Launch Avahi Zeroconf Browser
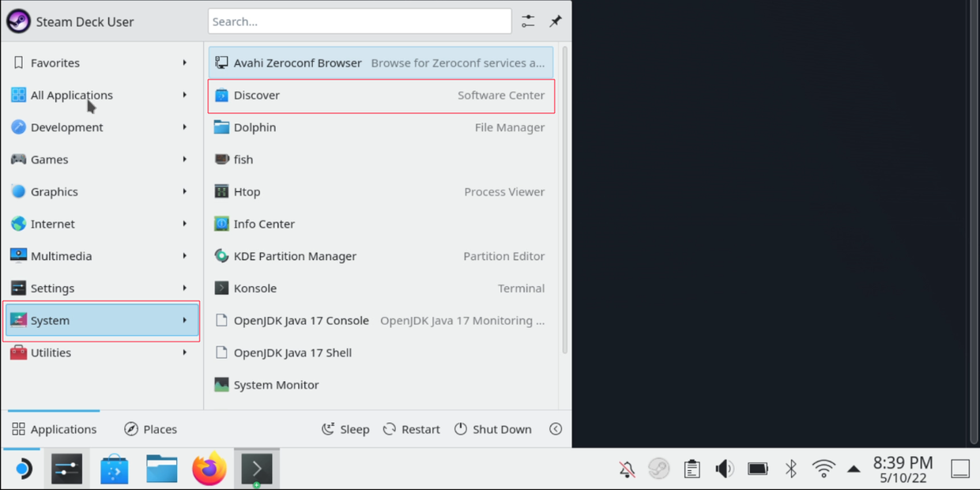The width and height of the screenshot is (980, 490). 381,63
